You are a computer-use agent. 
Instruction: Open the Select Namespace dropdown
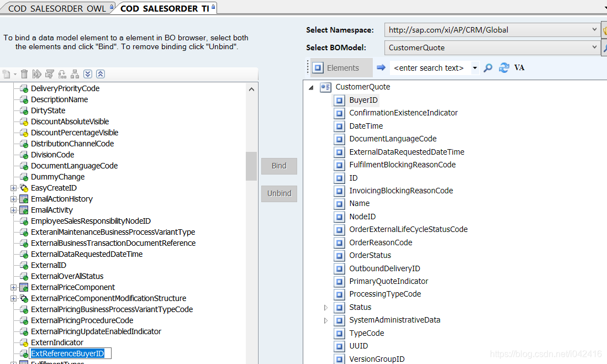tap(594, 30)
